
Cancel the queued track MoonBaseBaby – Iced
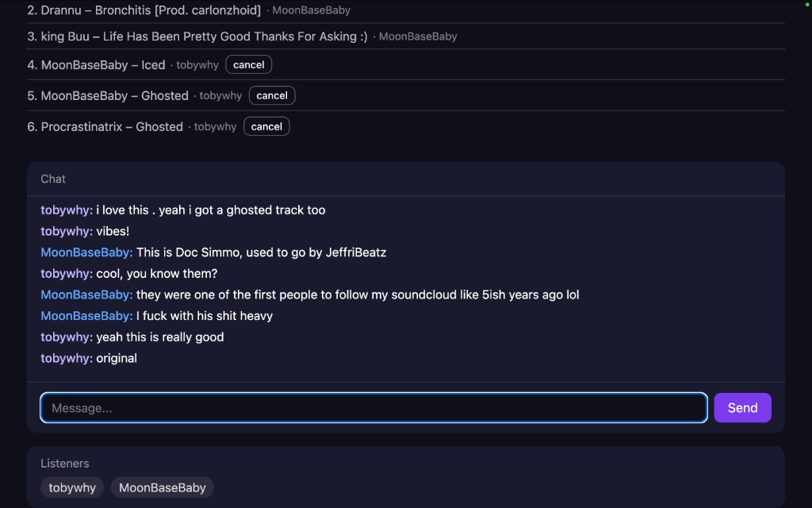248,65
